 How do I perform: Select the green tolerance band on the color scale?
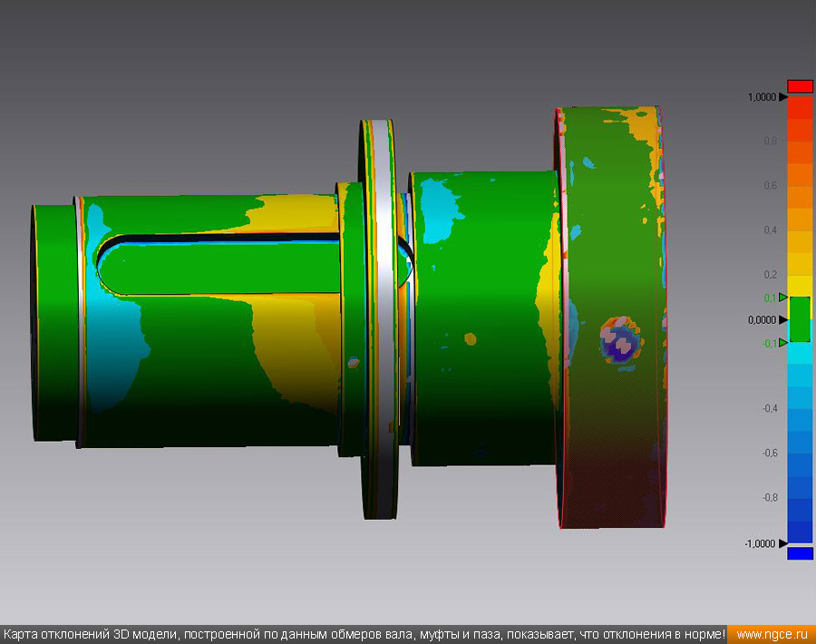pos(800,319)
